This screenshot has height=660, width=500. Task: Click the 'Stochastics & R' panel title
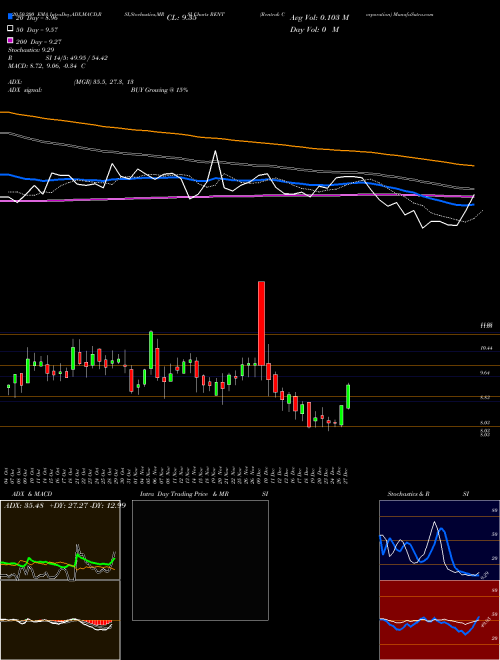point(409,494)
